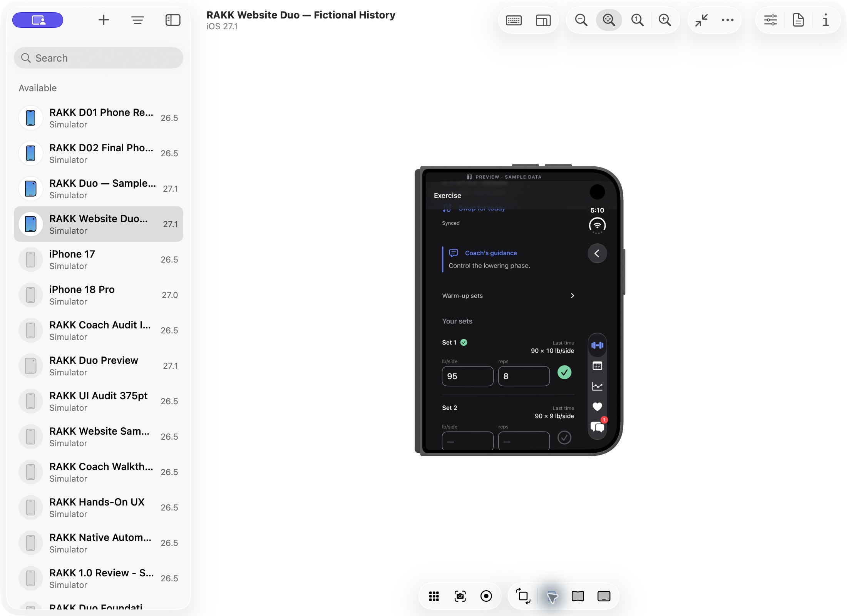This screenshot has width=847, height=616.
Task: Click the Set 1 reps field
Action: coord(524,376)
